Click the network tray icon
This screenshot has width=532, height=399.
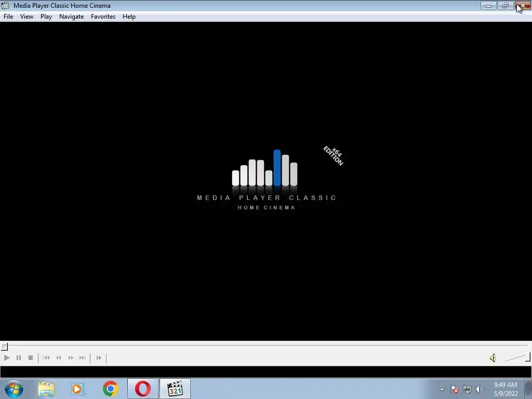pos(467,389)
